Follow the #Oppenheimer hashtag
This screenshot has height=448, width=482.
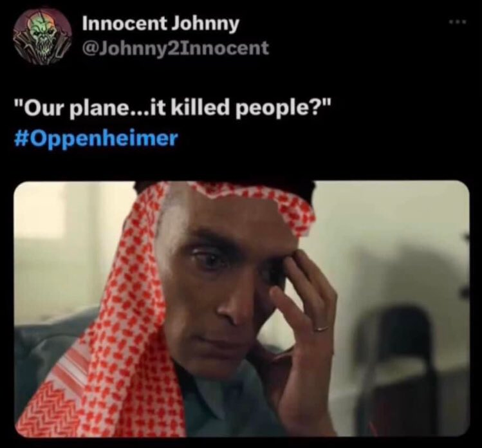97,138
